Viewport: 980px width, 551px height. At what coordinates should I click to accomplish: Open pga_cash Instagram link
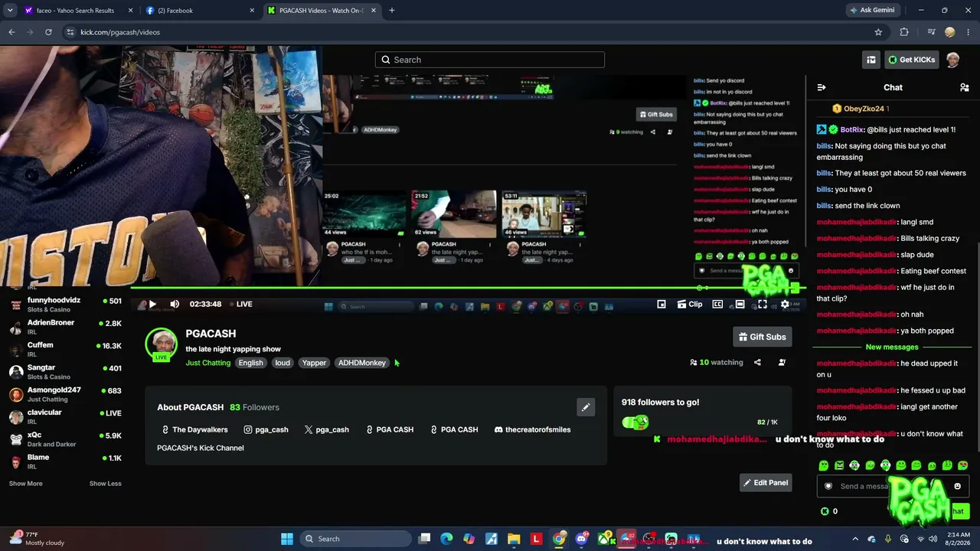click(266, 430)
